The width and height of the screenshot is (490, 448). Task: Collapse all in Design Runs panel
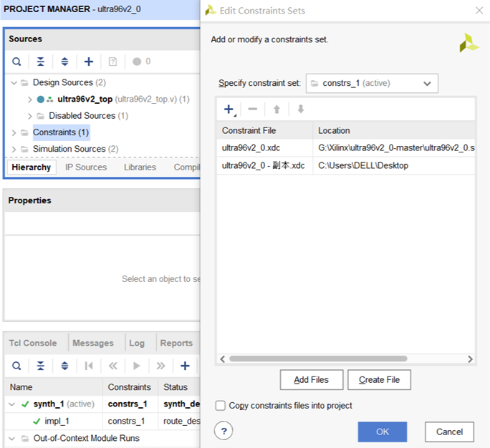click(41, 366)
